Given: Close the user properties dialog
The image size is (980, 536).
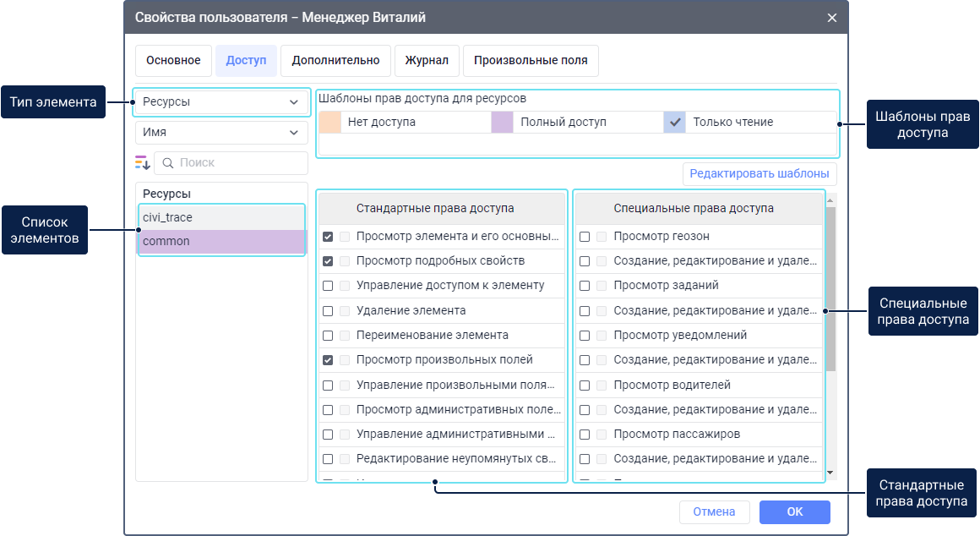Looking at the screenshot, I should pos(832,18).
